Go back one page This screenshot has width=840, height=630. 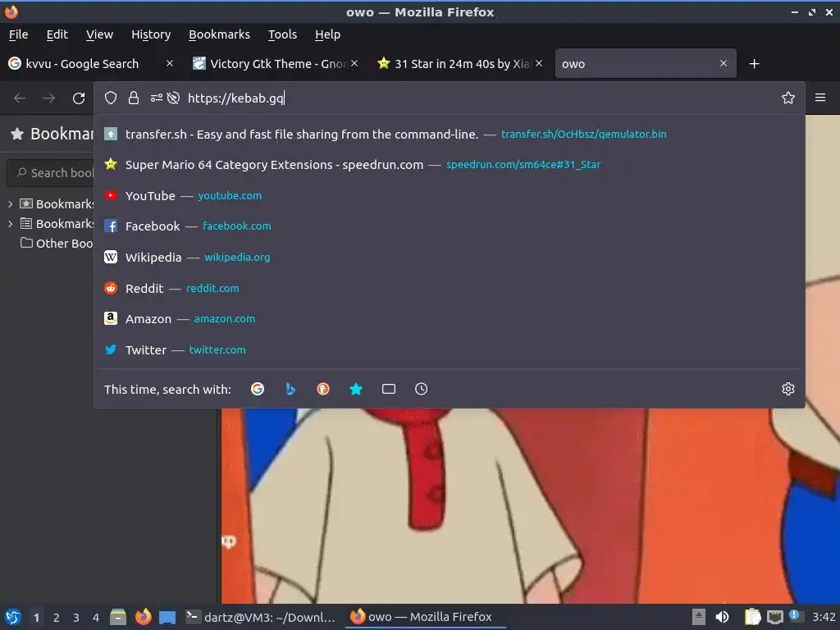20,98
